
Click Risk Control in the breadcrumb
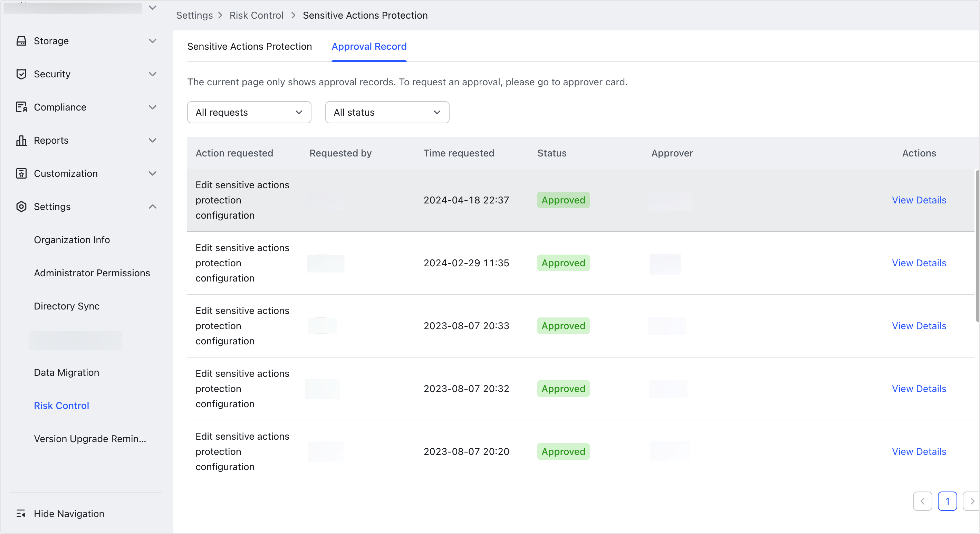(x=257, y=15)
